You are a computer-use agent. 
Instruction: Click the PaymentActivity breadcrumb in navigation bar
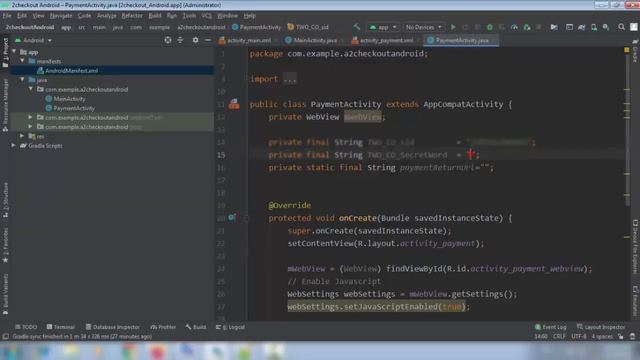tap(257, 27)
